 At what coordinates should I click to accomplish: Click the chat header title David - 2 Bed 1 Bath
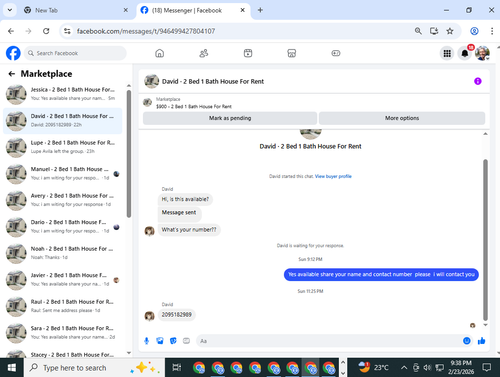(x=213, y=81)
